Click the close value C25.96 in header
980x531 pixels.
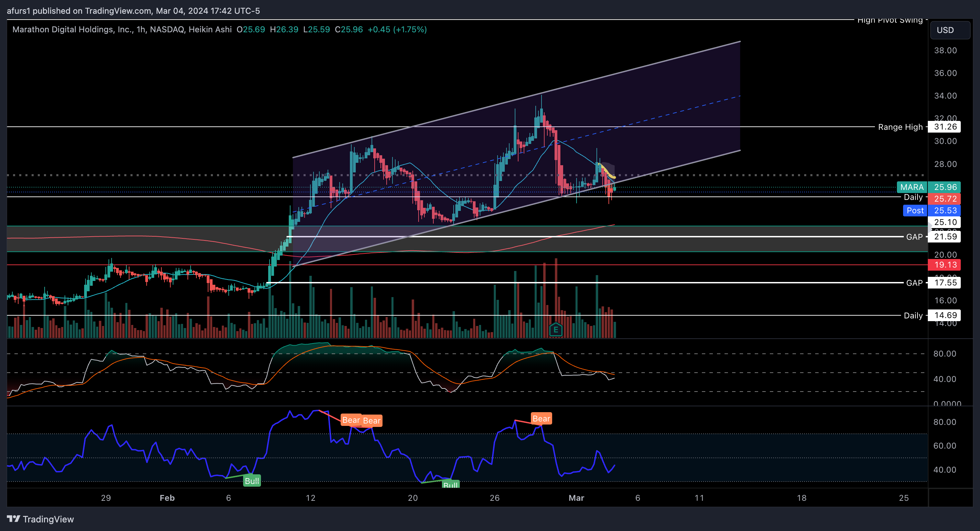click(349, 29)
